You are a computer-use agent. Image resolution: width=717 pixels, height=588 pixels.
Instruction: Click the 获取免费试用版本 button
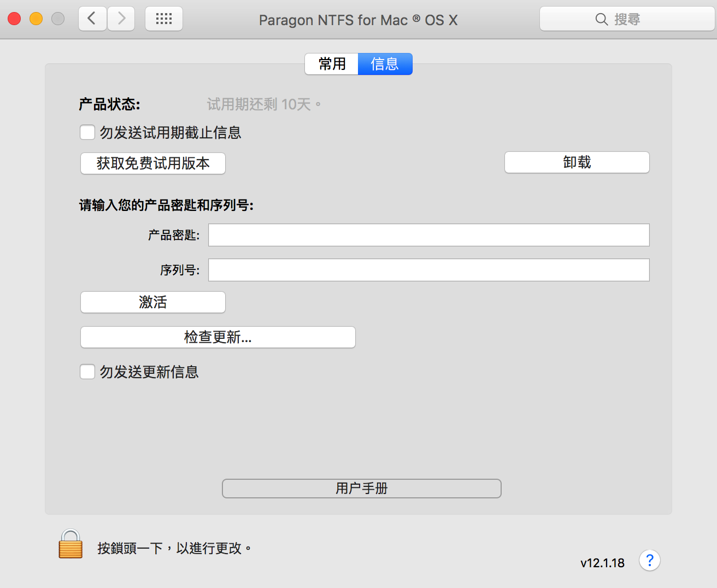153,163
